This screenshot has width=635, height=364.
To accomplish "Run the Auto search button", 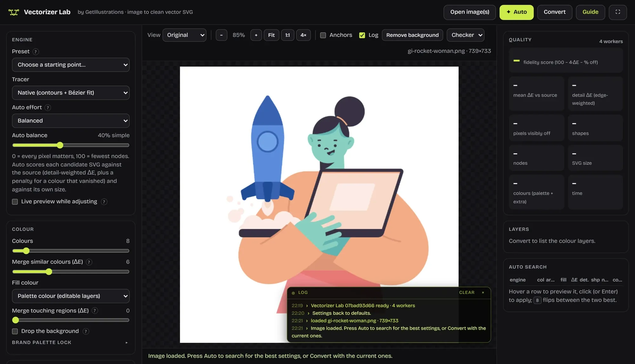I will 517,12.
